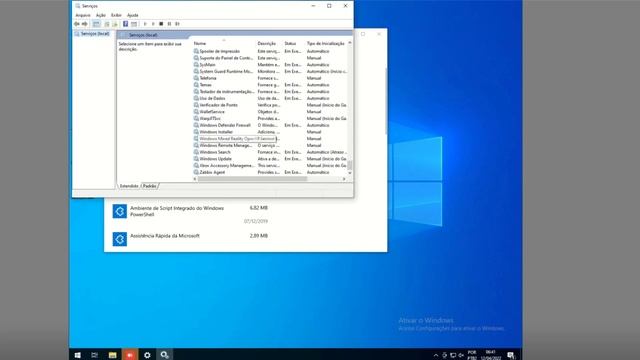
Task: Sort by the Descrição column header
Action: (x=267, y=43)
